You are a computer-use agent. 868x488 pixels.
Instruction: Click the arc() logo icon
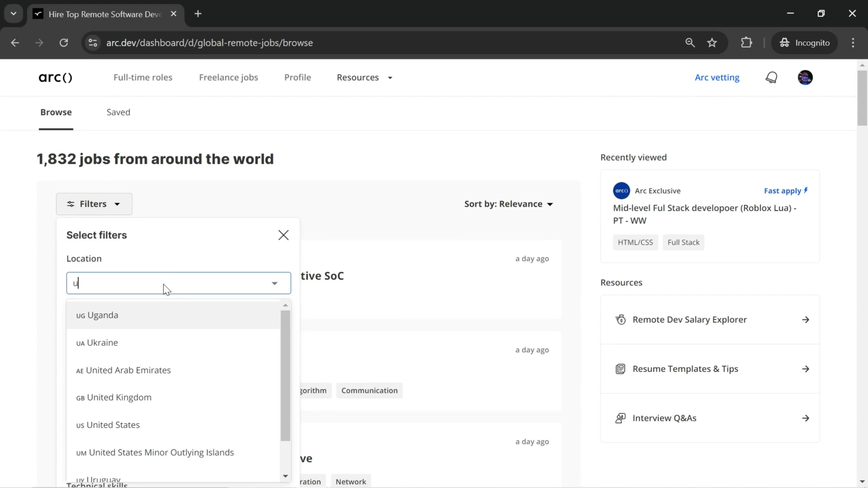point(55,77)
